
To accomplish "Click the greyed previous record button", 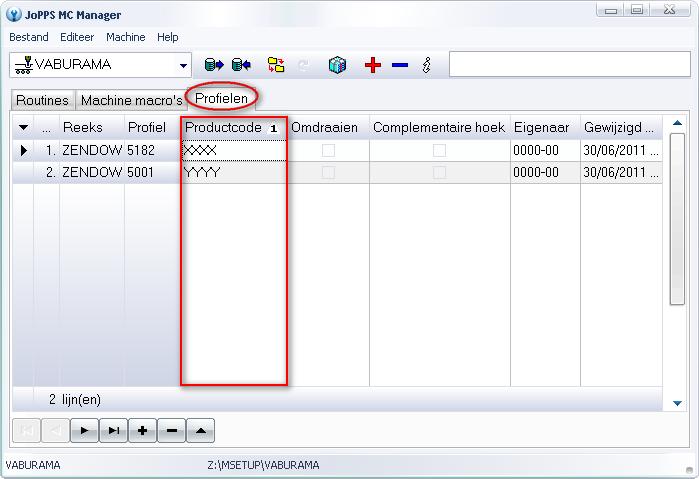I will click(x=55, y=430).
